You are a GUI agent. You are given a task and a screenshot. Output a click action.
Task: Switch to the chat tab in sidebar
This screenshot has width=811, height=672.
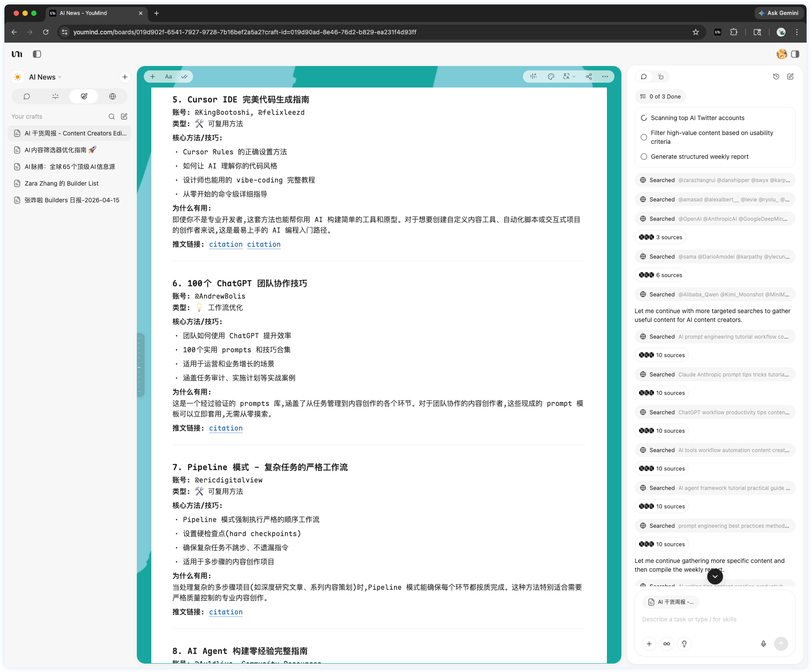(x=27, y=96)
